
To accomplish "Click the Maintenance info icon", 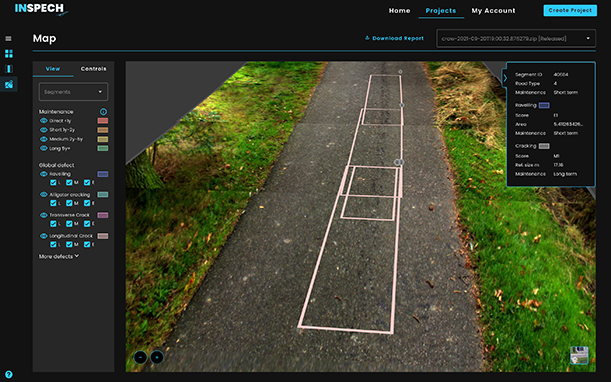I will pos(103,111).
